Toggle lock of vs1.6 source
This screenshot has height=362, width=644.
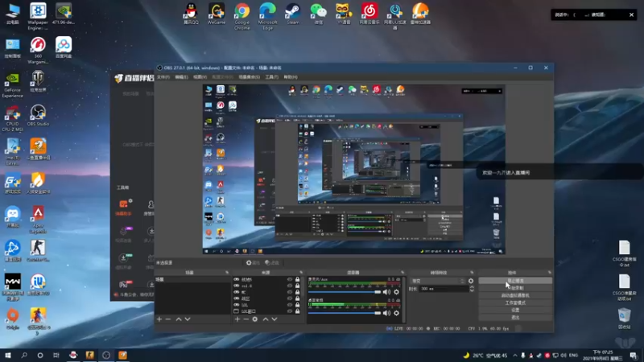297,286
